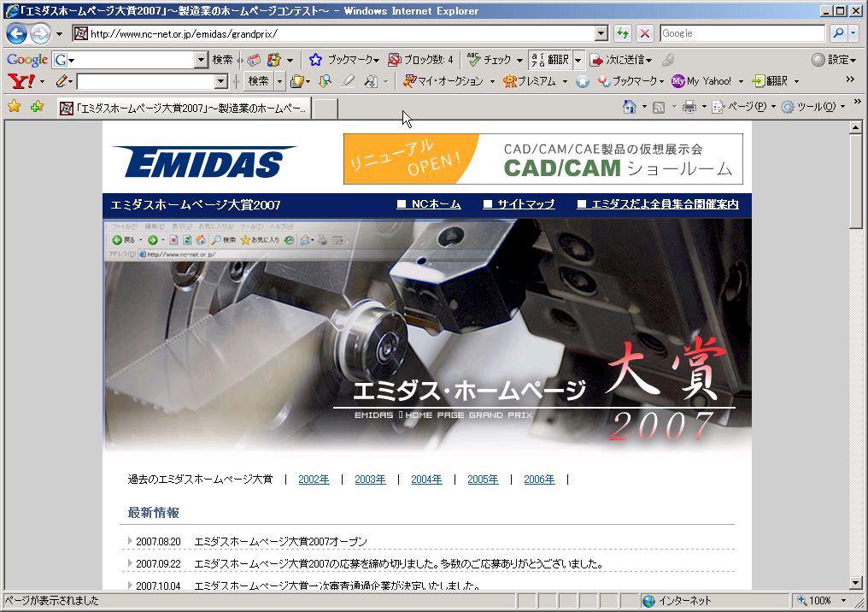Click the Yahoo! Y! logo
Viewport: 868px width, 612px height.
[x=21, y=81]
